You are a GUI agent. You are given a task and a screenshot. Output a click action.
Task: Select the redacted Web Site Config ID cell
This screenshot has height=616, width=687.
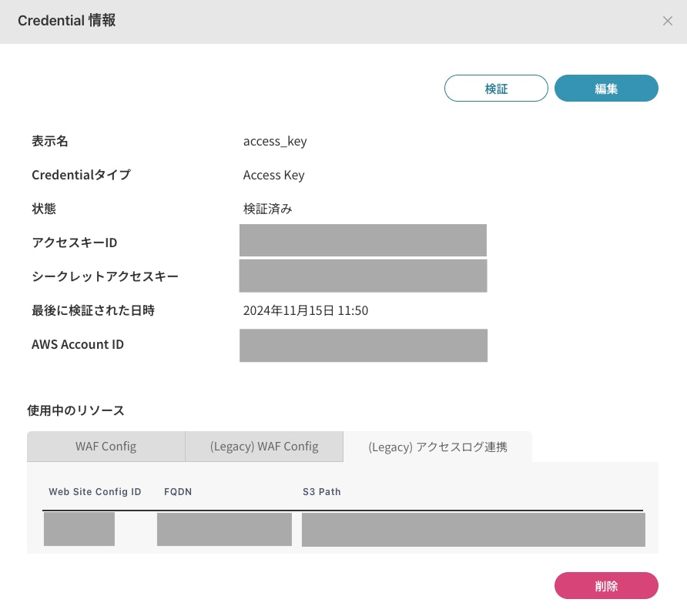(79, 529)
